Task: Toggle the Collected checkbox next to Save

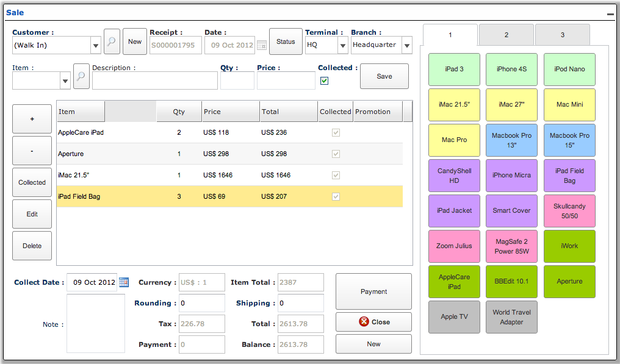Action: pyautogui.click(x=324, y=80)
